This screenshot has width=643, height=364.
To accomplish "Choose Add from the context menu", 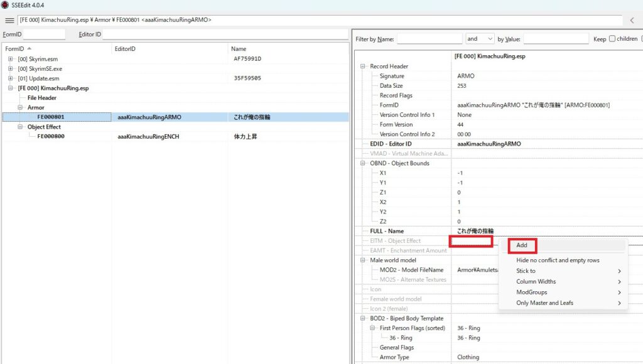I will (x=522, y=245).
